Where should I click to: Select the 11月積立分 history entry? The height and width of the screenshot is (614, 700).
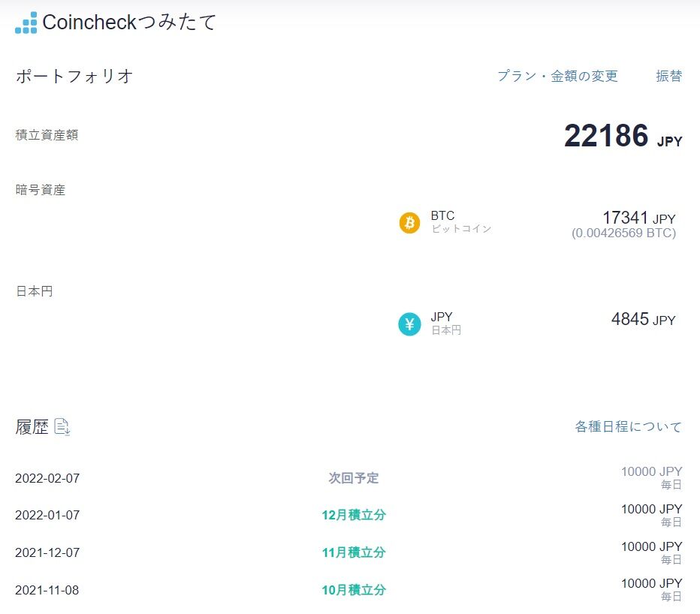tap(353, 552)
